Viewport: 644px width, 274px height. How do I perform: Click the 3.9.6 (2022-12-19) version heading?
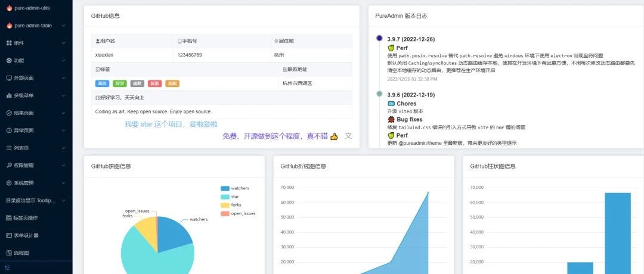[411, 95]
